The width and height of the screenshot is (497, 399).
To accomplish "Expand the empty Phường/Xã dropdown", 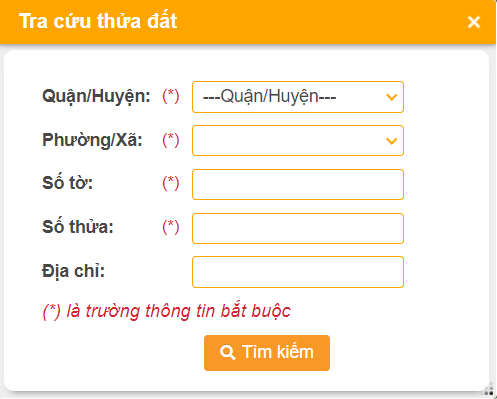I will click(x=298, y=140).
